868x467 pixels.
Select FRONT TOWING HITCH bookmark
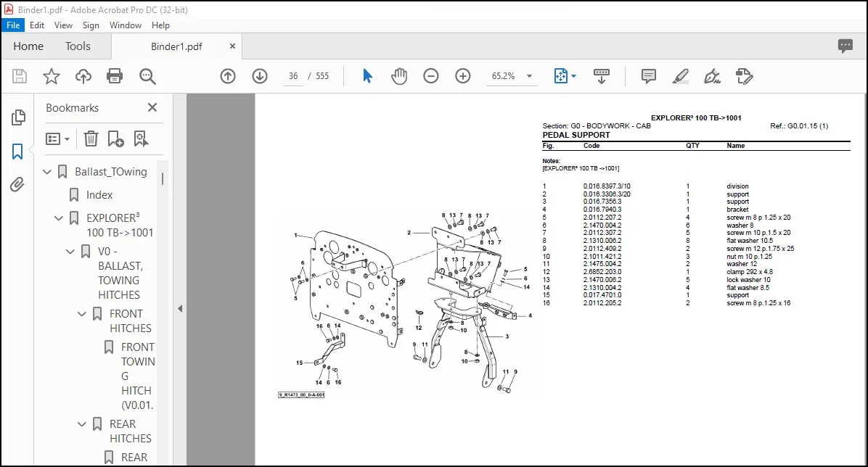138,376
